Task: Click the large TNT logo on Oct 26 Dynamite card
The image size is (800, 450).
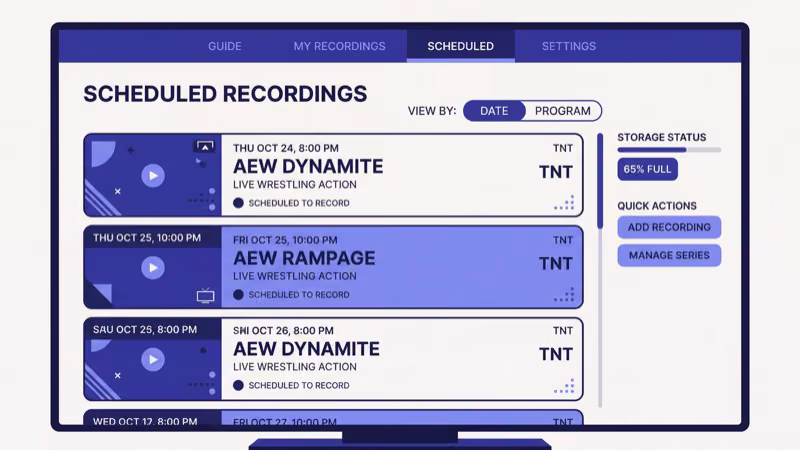Action: (556, 354)
